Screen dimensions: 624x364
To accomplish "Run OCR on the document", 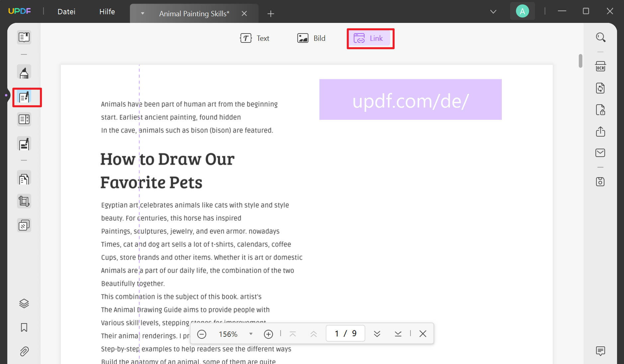I will pos(600,66).
